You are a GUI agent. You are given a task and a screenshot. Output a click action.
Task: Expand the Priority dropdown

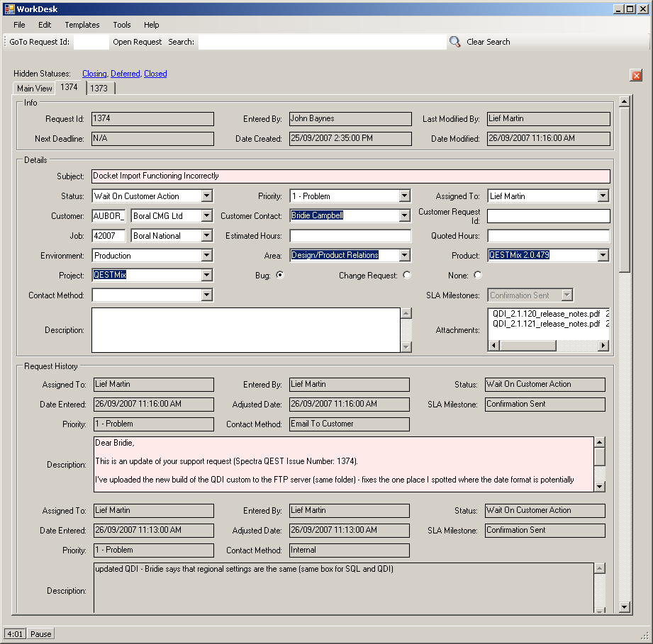(x=404, y=196)
